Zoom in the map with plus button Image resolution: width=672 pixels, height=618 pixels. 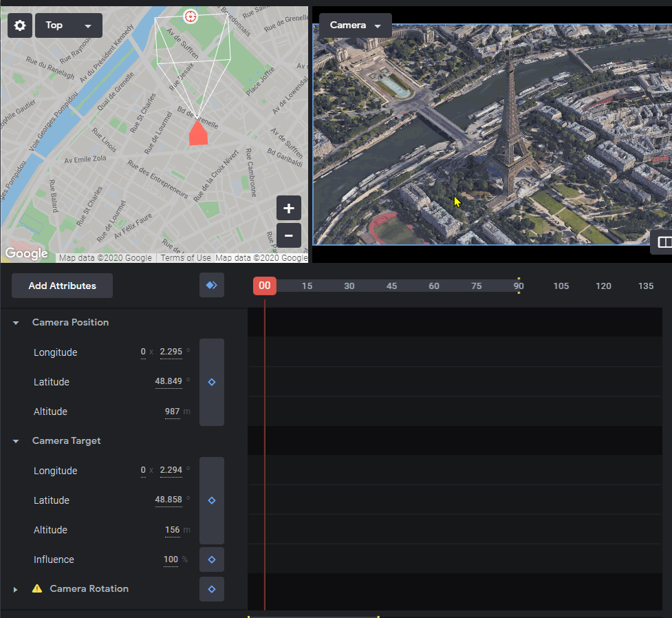click(289, 209)
